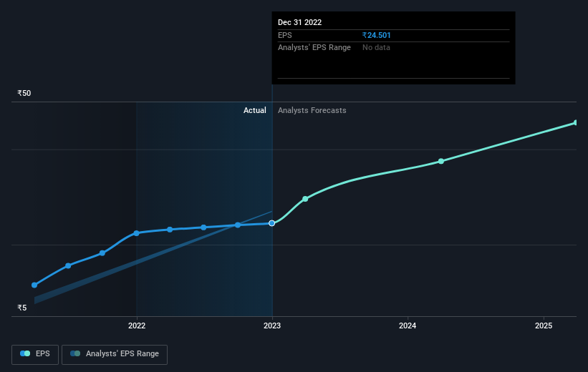Click the forecast data point after 2024
588x372 pixels.
[x=441, y=161]
